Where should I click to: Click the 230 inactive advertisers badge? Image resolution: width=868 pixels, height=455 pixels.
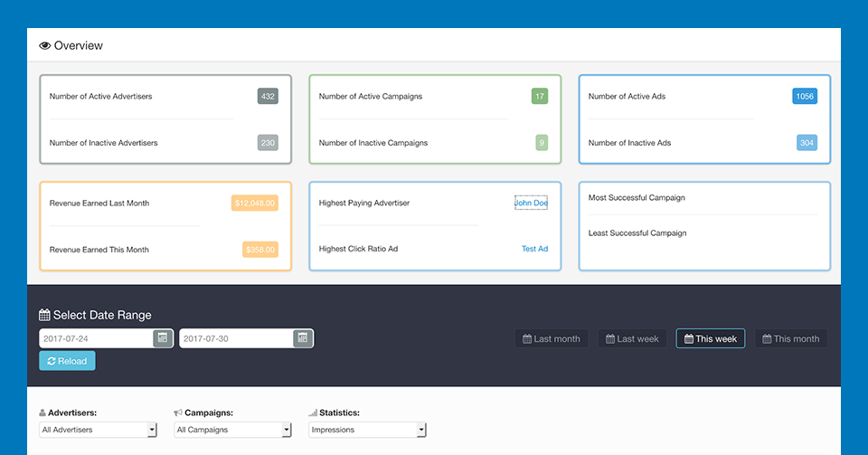coord(268,143)
